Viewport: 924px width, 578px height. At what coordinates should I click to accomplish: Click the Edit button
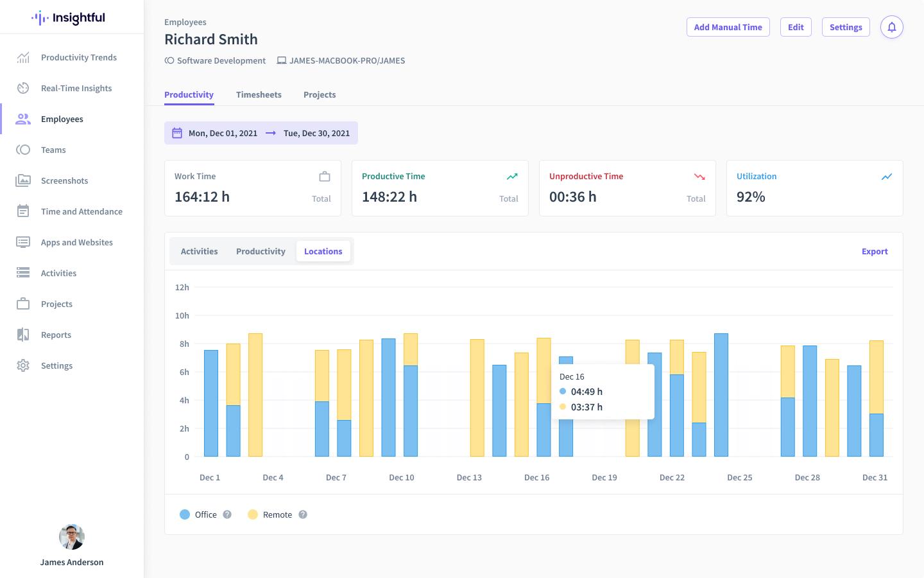point(796,27)
